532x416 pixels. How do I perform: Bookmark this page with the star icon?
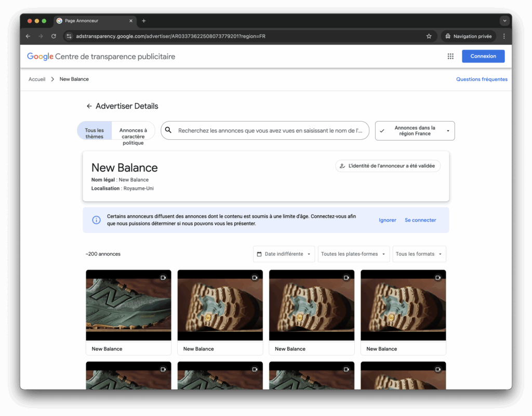click(x=429, y=36)
